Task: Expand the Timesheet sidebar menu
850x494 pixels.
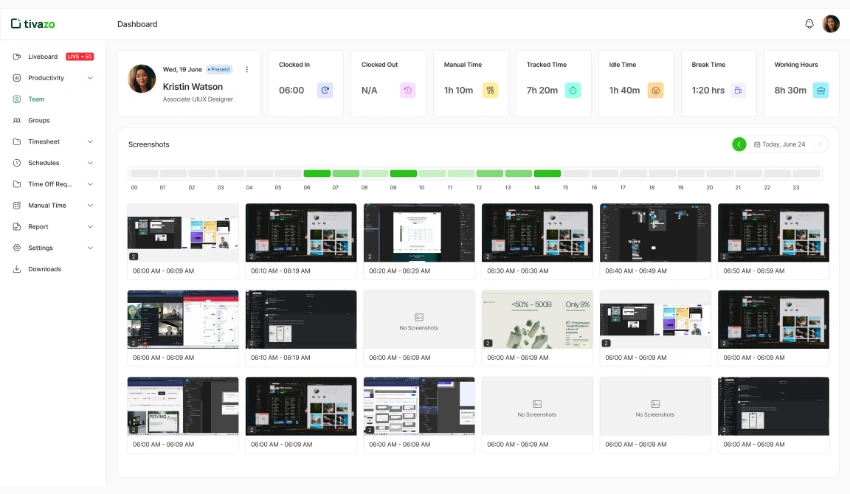Action: pyautogui.click(x=90, y=142)
